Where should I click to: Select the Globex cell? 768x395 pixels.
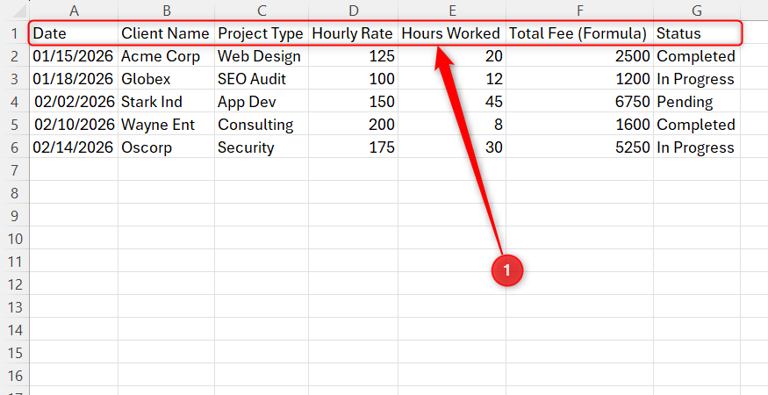coord(167,79)
